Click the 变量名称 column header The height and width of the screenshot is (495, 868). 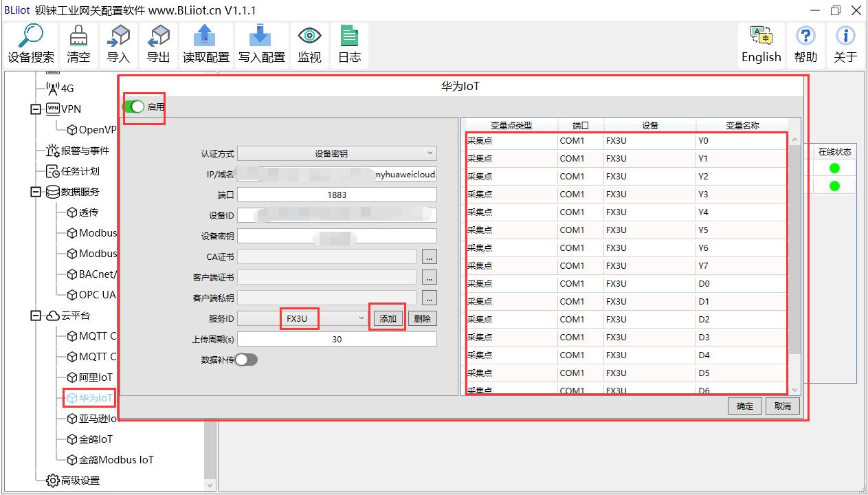[742, 125]
